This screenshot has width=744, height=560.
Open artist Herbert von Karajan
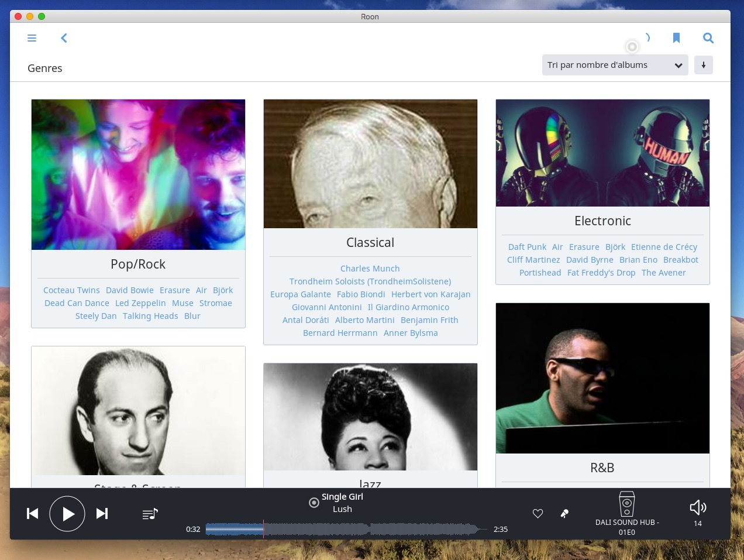click(x=431, y=294)
